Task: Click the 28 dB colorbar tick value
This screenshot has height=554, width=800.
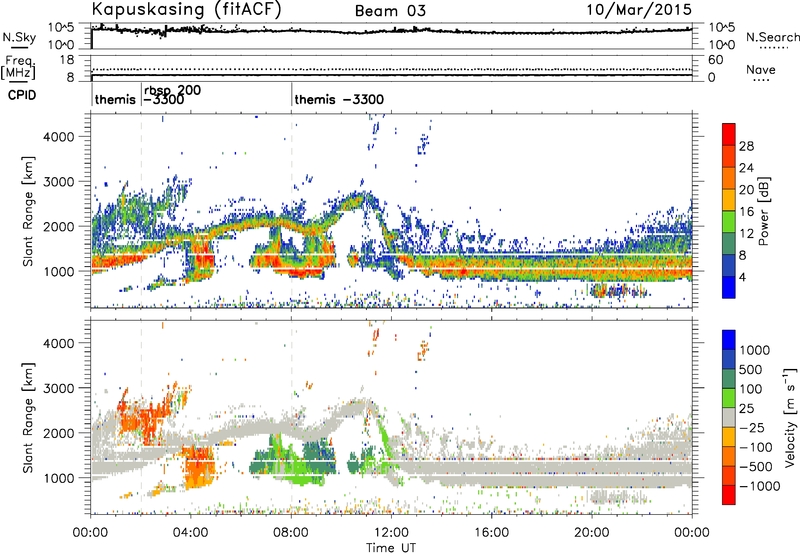Action: (x=746, y=146)
